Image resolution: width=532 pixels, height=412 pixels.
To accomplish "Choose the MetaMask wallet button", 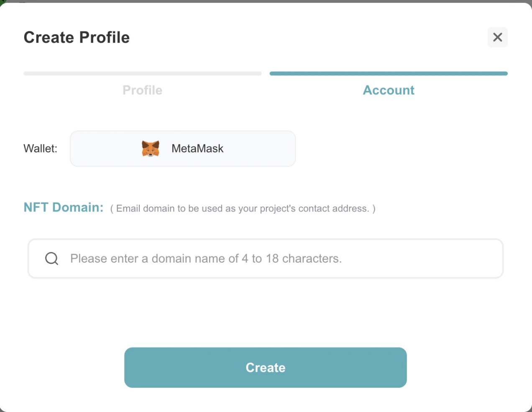I will 183,149.
